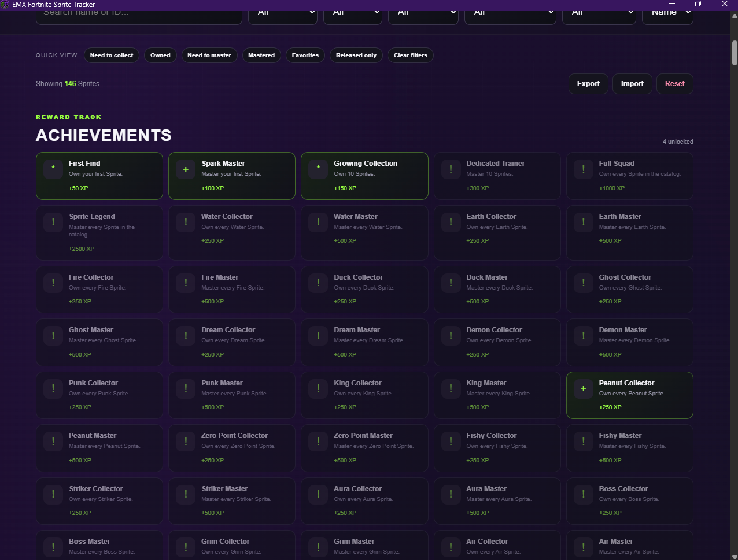This screenshot has width=738, height=560.
Task: Click the plus icon on Peanut Collector card
Action: (x=584, y=389)
